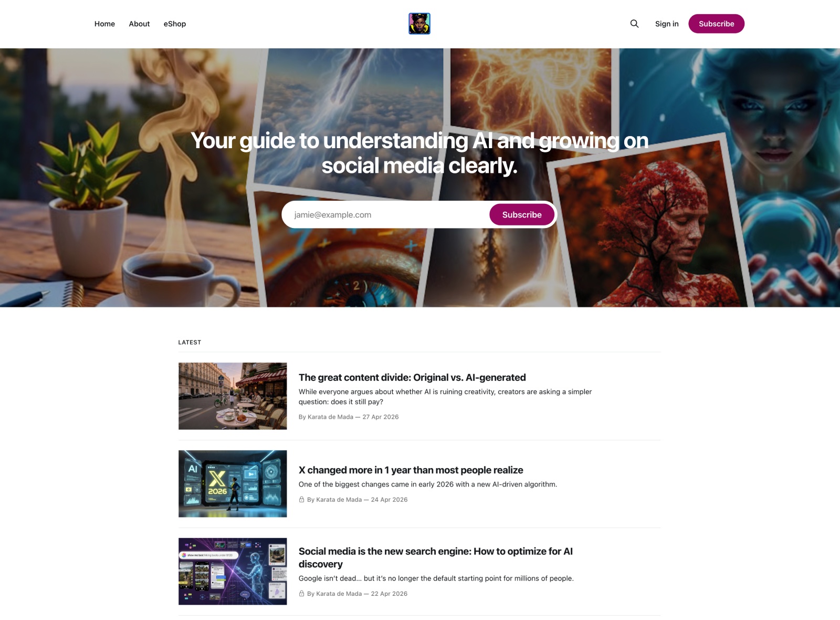Image resolution: width=840 pixels, height=620 pixels.
Task: Open 'The great content divide' article title
Action: click(x=412, y=377)
